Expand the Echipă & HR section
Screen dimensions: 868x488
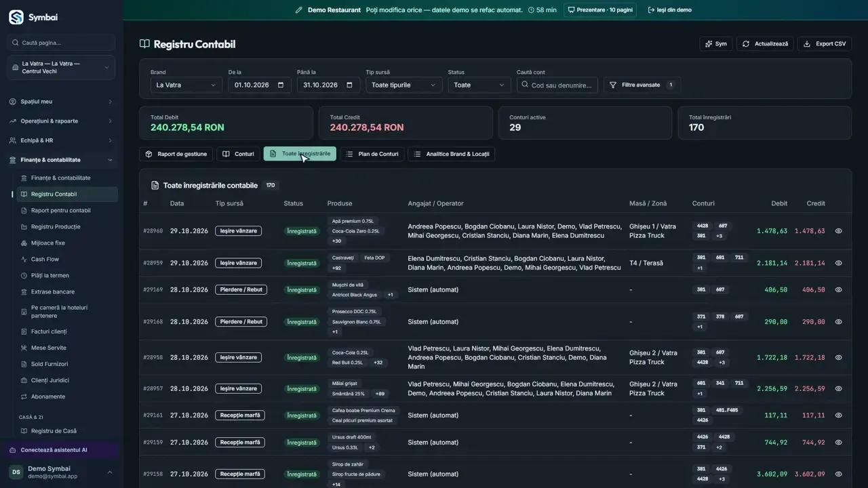point(61,140)
